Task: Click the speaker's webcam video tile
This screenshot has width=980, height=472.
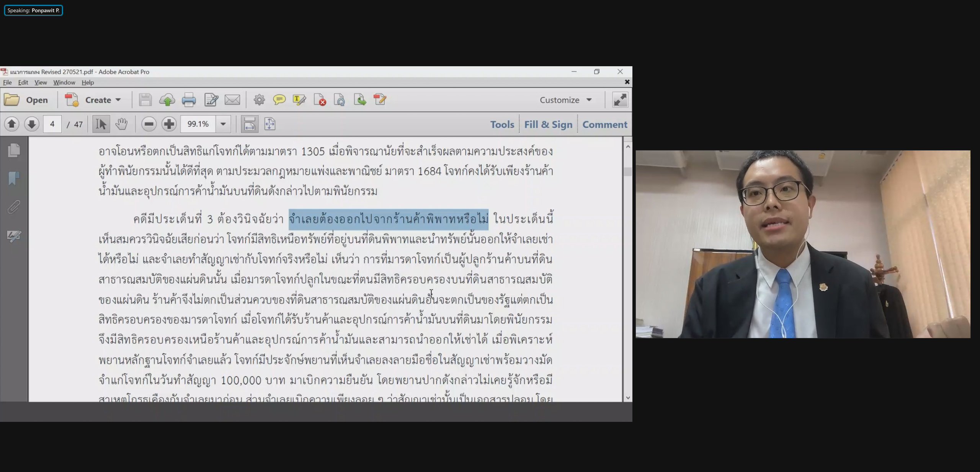Action: pyautogui.click(x=803, y=244)
